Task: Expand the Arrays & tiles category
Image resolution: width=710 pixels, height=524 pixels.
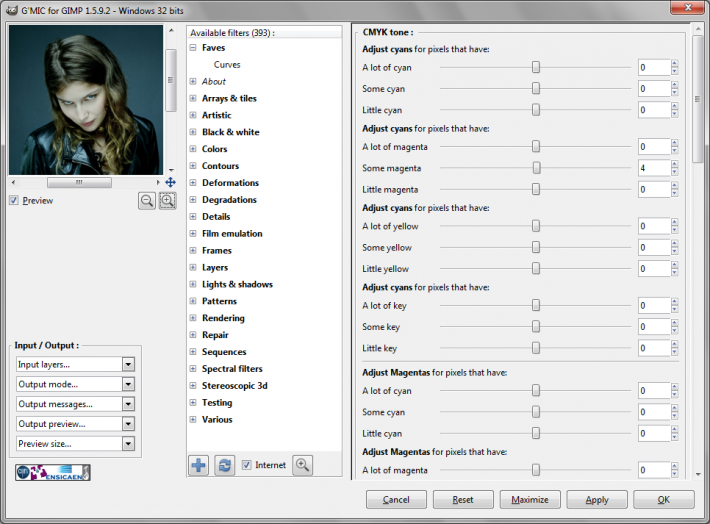Action: point(193,98)
